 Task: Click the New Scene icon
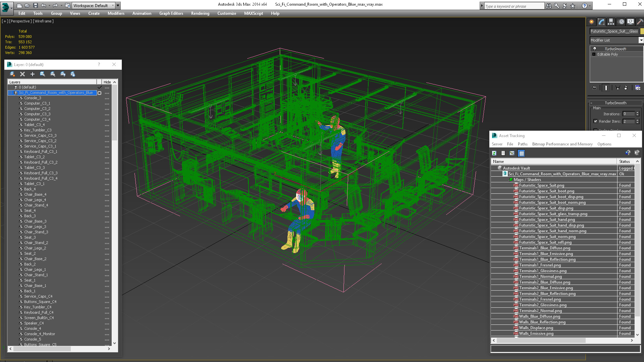tap(19, 5)
